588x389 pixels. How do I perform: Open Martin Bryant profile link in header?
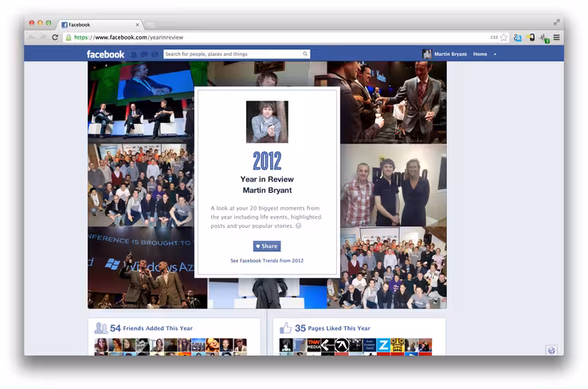pyautogui.click(x=450, y=54)
